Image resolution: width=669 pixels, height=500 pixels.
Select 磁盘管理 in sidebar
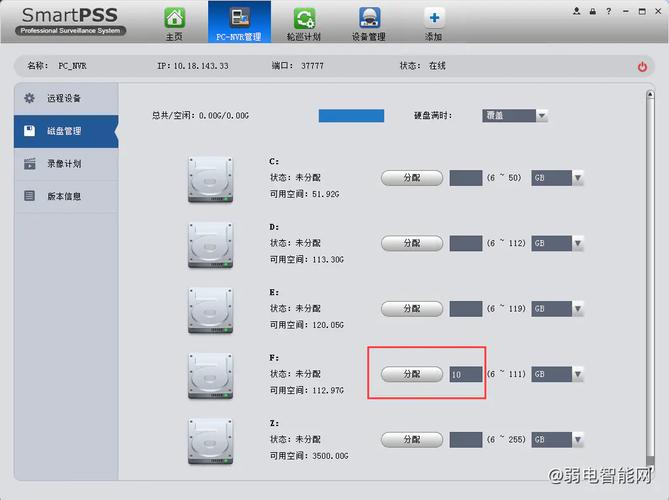coord(66,131)
